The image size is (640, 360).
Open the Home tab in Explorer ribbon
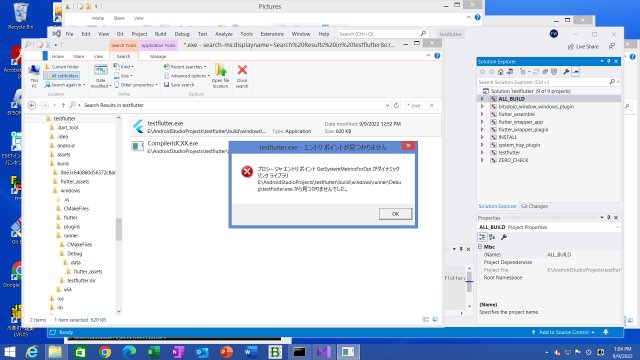click(58, 56)
